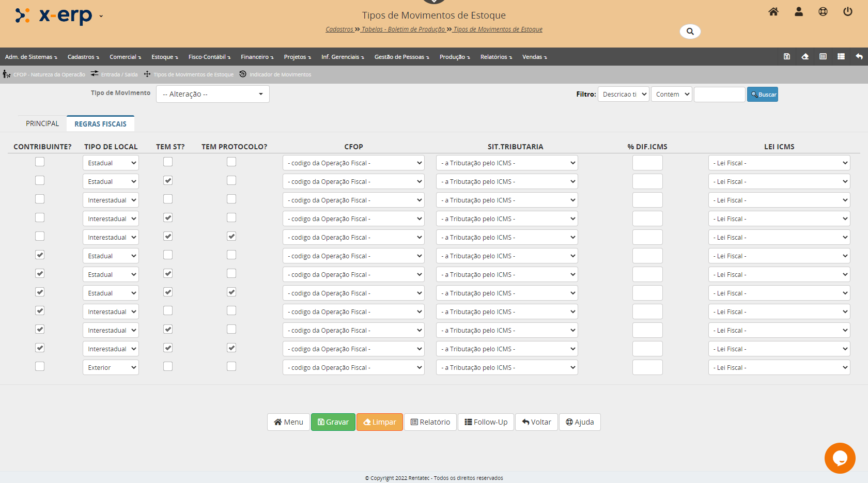Viewport: 868px width, 483px height.
Task: Click the save disk icon in toolbar
Action: point(786,57)
